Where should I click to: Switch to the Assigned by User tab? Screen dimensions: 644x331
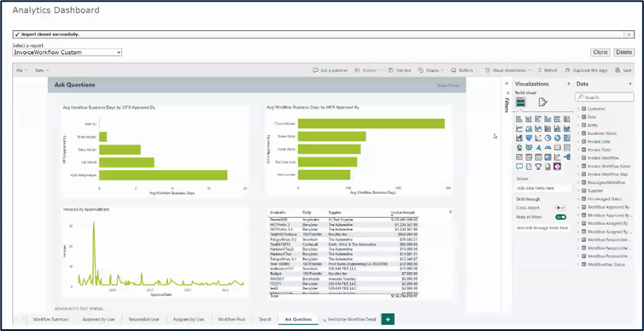(x=189, y=319)
